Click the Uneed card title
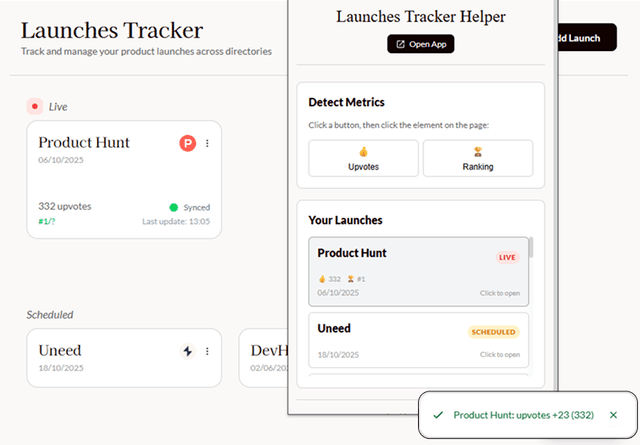The width and height of the screenshot is (640, 445). [60, 351]
